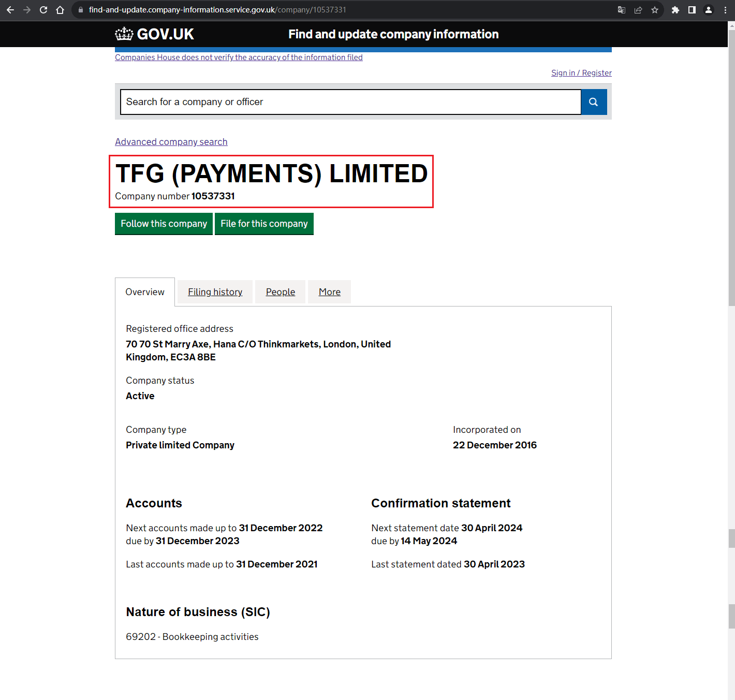Reload the current page
Screen dimensions: 735x700
tap(43, 10)
